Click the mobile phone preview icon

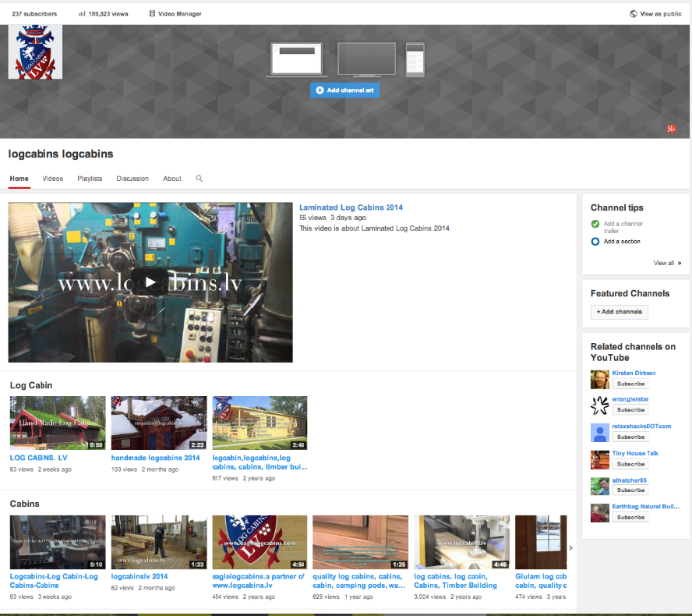point(415,59)
